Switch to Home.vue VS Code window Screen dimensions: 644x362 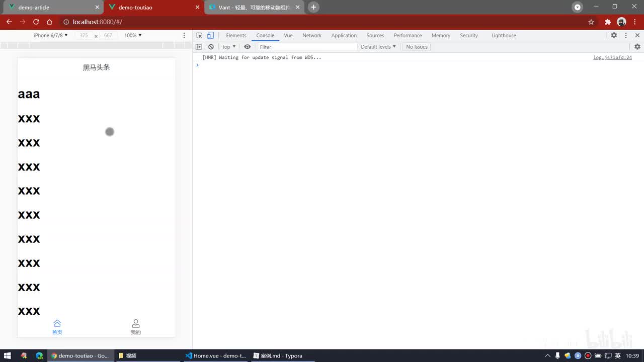[215, 355]
